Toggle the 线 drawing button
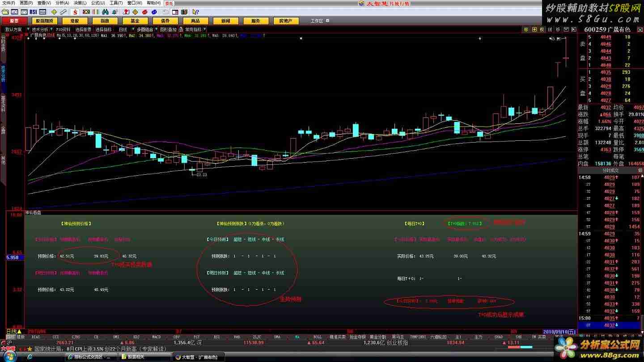 (x=550, y=29)
